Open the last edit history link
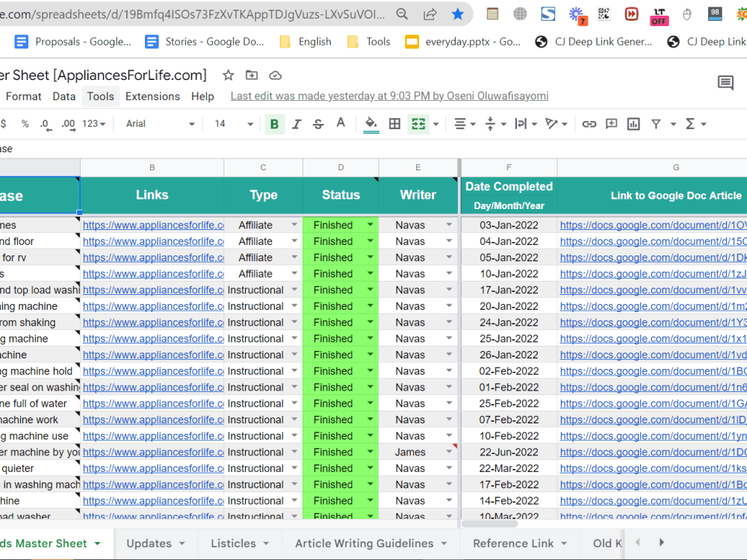 389,96
